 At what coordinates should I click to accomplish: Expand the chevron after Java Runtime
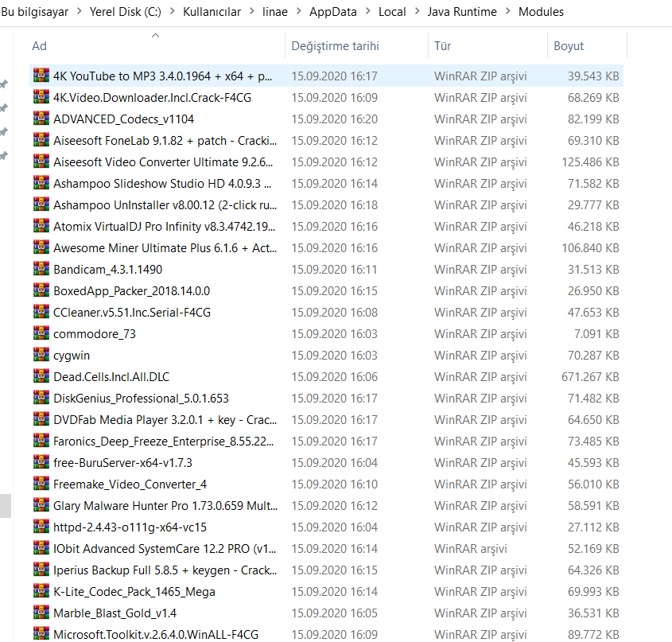[x=508, y=12]
